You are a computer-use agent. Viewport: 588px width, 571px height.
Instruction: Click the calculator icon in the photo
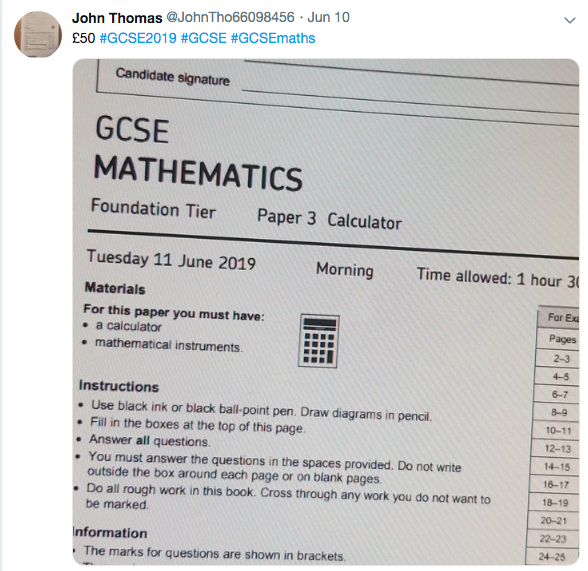coord(319,341)
